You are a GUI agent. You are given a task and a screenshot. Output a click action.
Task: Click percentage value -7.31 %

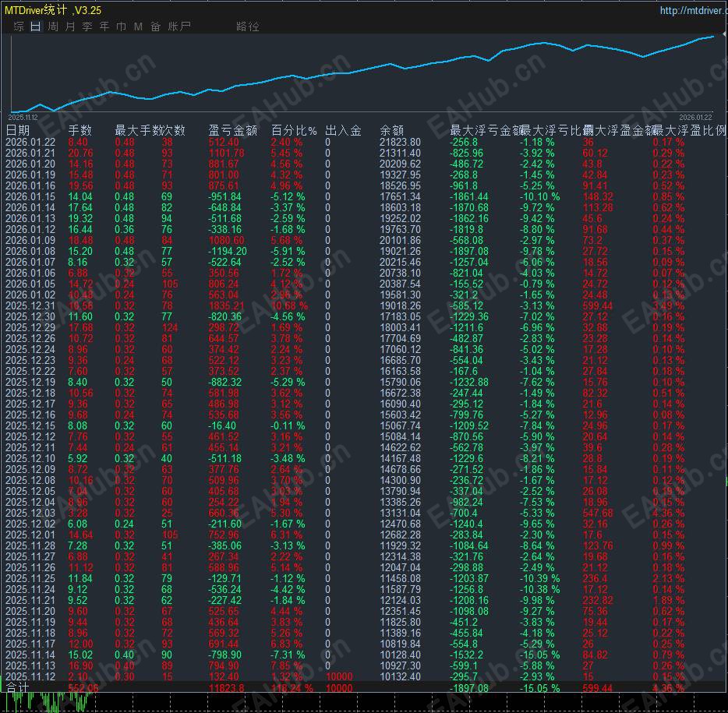[x=288, y=655]
